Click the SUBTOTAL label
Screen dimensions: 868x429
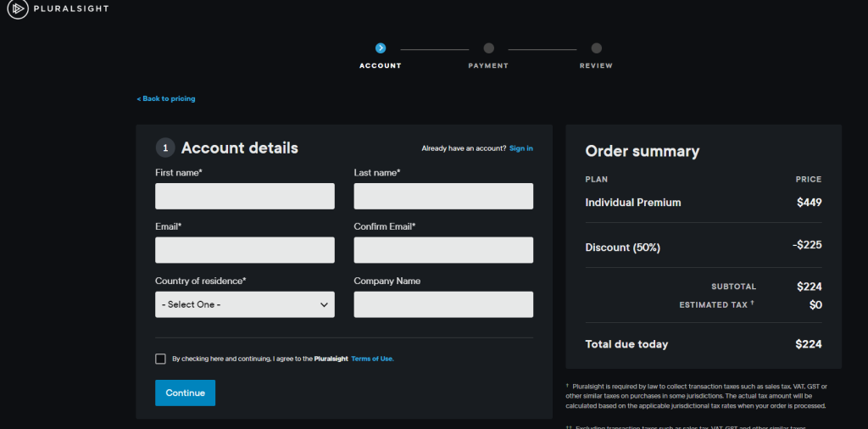[x=733, y=287]
